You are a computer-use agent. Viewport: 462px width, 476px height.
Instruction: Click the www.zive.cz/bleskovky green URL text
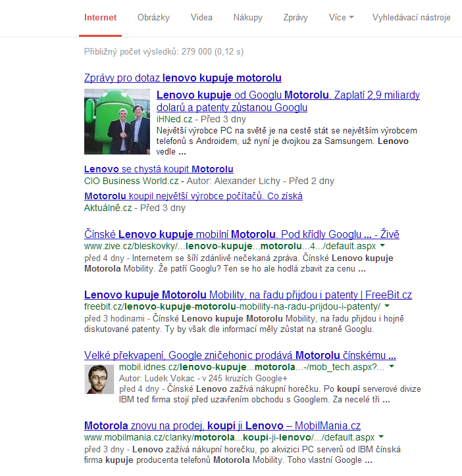point(230,246)
